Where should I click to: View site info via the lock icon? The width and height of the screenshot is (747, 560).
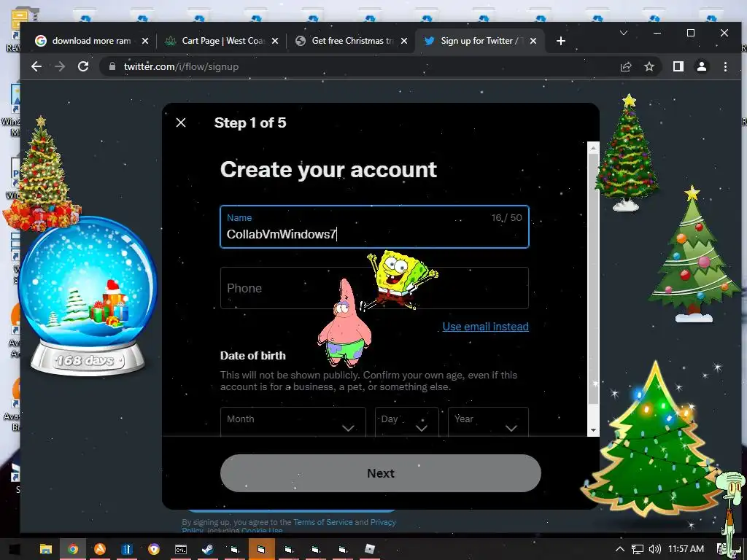112,66
